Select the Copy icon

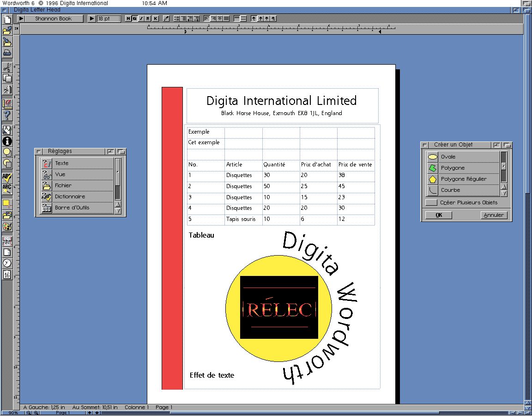tap(7, 79)
